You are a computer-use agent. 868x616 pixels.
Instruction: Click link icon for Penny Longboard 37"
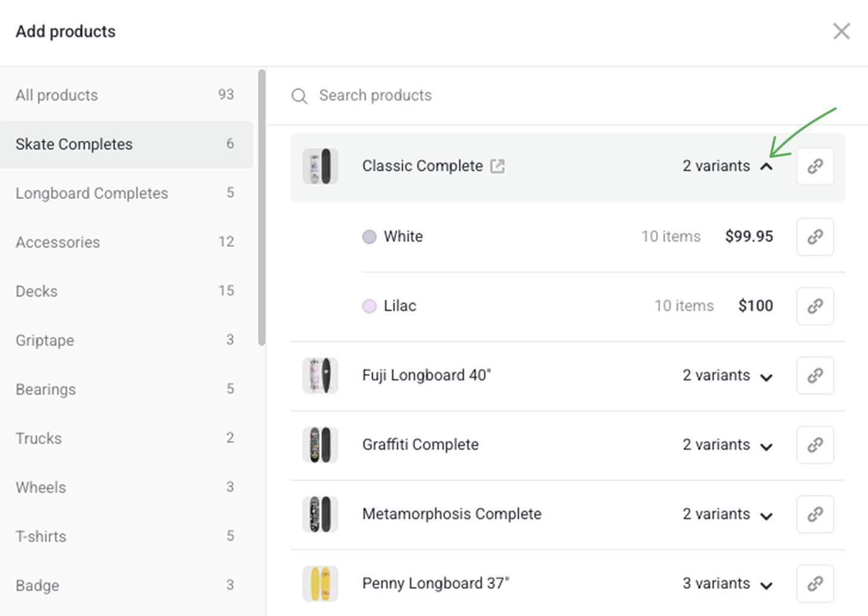pyautogui.click(x=815, y=584)
